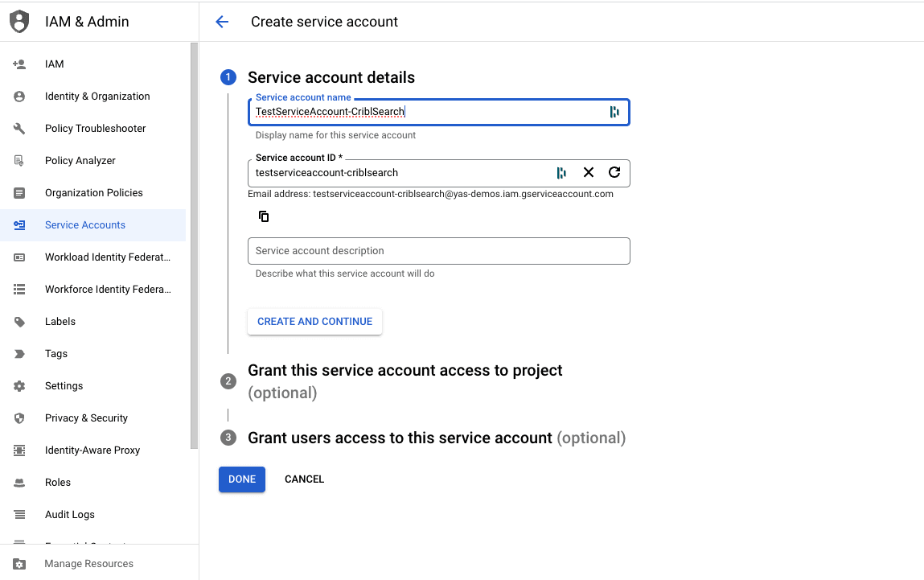Go to Roles in the sidebar

(58, 483)
